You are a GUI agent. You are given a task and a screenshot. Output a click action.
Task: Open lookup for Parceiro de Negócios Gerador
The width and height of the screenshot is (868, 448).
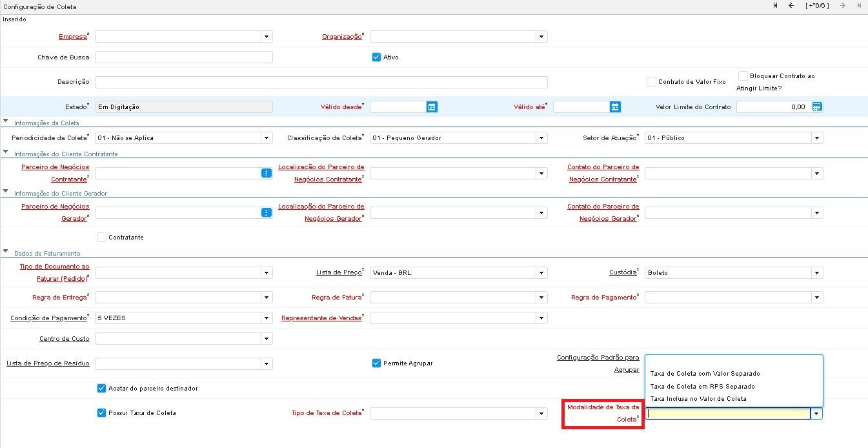coord(266,212)
